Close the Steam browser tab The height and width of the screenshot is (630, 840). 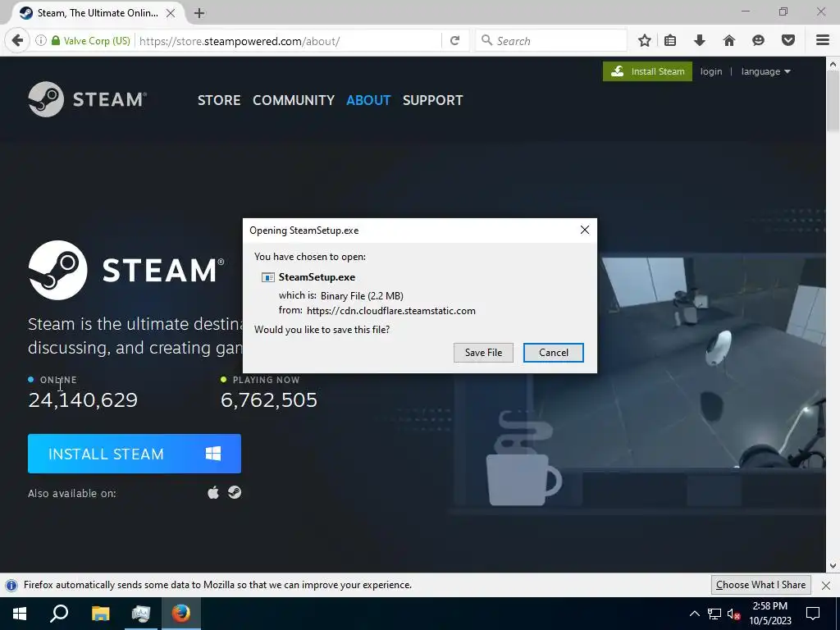point(171,13)
